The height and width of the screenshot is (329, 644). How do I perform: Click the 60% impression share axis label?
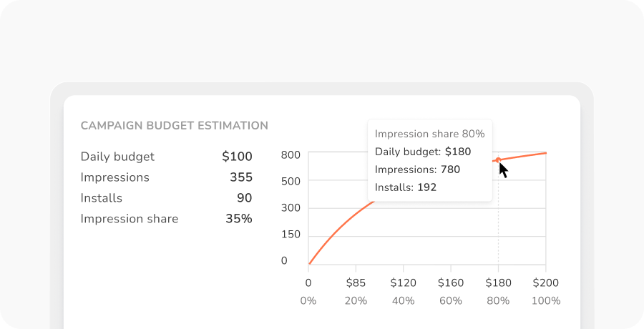pyautogui.click(x=451, y=301)
